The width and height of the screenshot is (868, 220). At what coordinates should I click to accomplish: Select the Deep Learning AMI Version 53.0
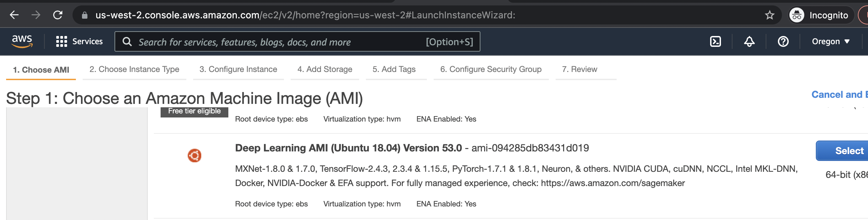click(842, 151)
